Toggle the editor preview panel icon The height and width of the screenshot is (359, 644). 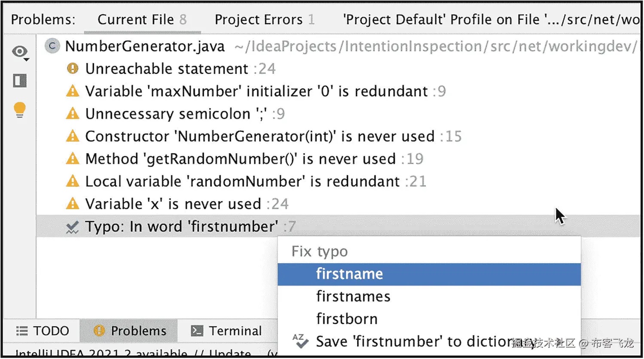point(20,81)
